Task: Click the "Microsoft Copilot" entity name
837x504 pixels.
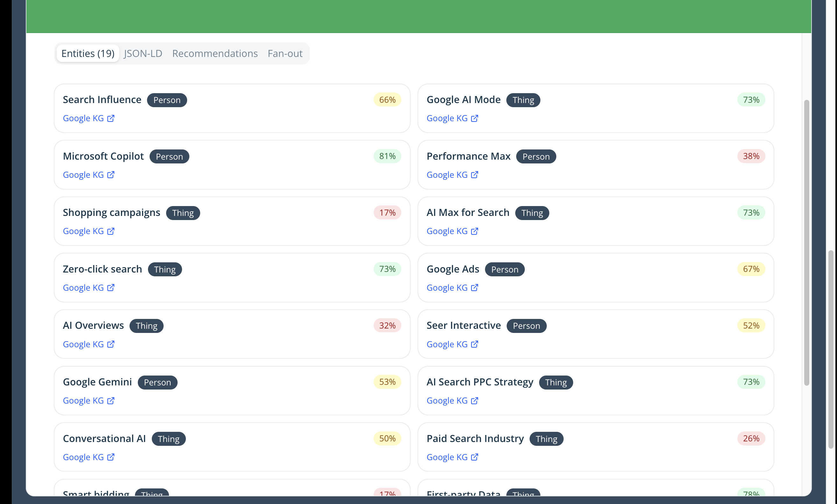Action: click(x=103, y=156)
